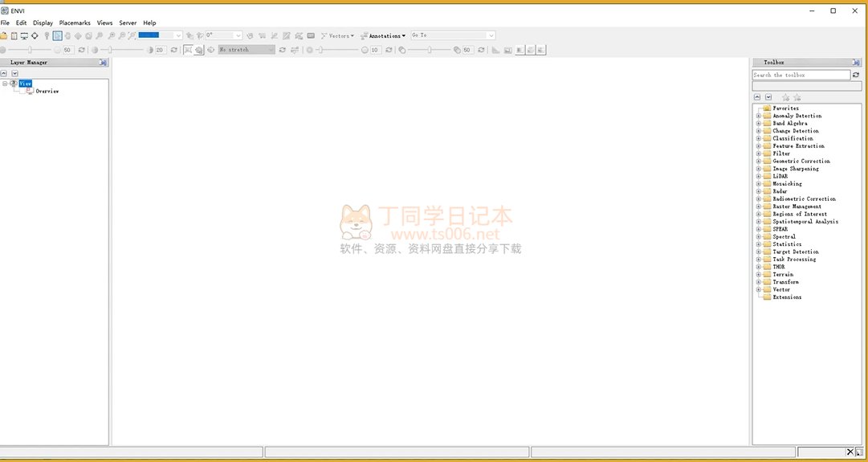Click the brightness reset refresh icon beside 50

81,50
